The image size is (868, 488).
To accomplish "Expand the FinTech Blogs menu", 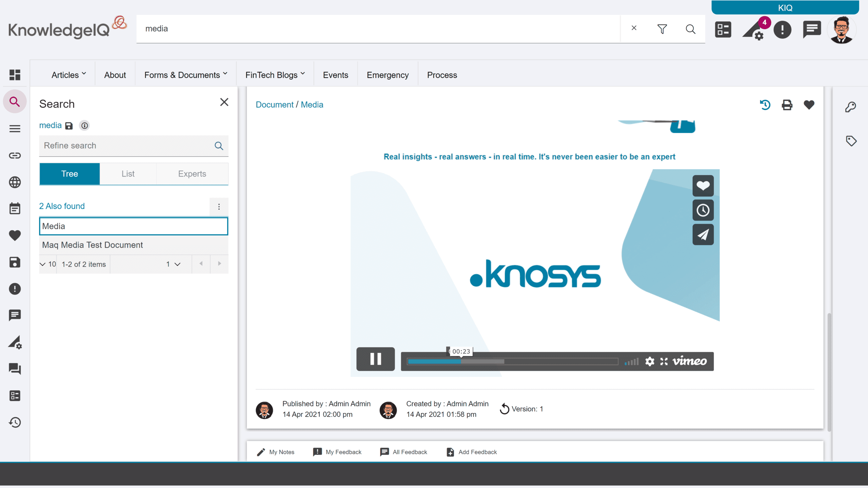I will tap(275, 75).
